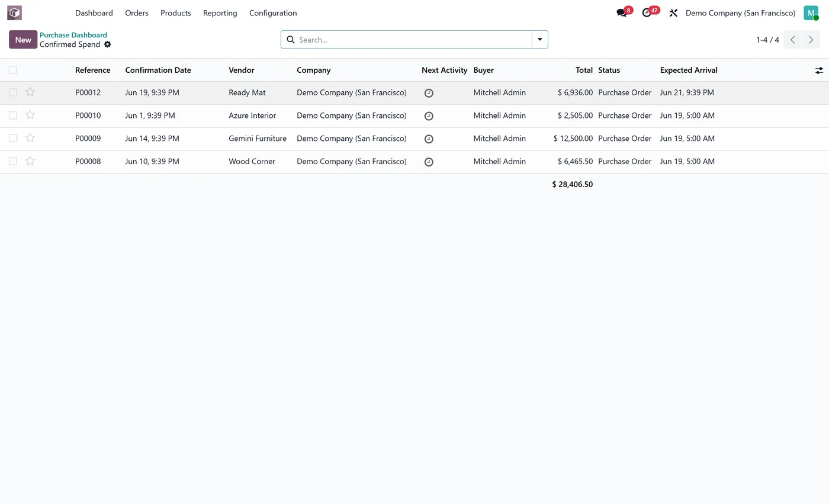Click the $ 6,465.50 total cell
Image resolution: width=829 pixels, height=504 pixels.
(575, 161)
